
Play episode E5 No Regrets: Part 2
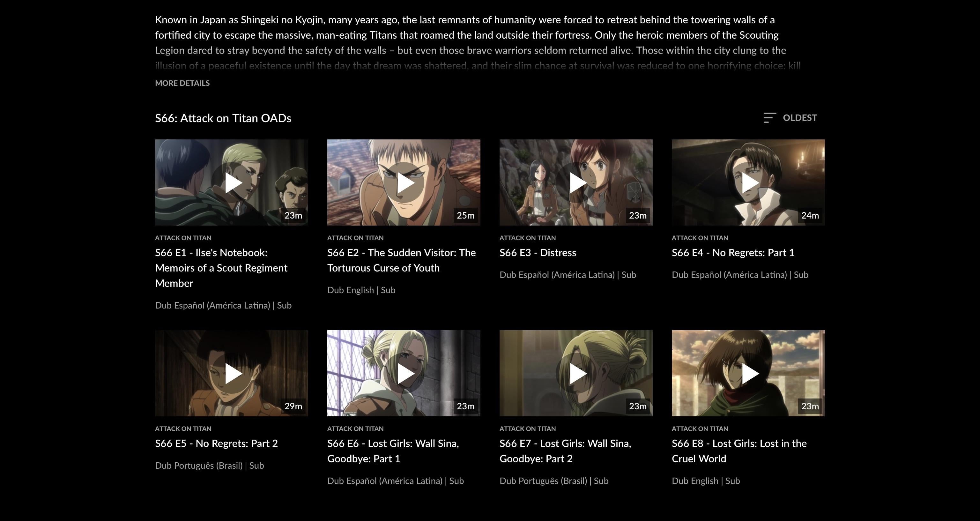[x=231, y=373]
